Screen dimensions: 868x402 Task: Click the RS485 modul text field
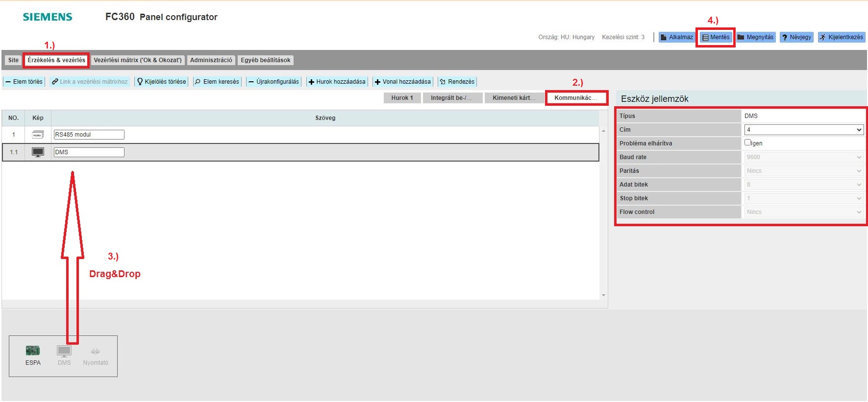pyautogui.click(x=89, y=135)
